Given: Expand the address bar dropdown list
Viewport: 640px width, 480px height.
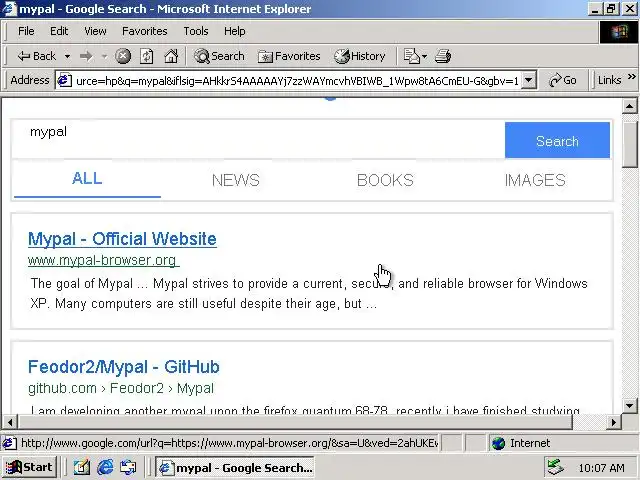Looking at the screenshot, I should tap(529, 80).
